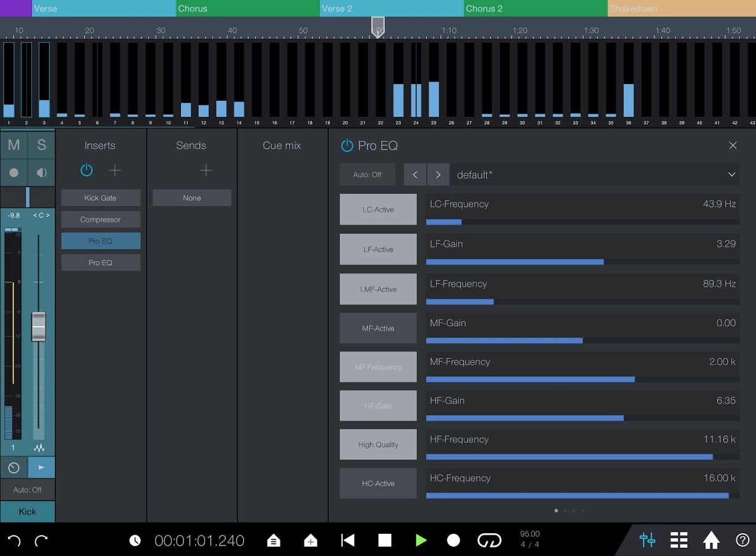The image size is (756, 556).
Task: Click the Home icon in the bottom bar
Action: 710,540
